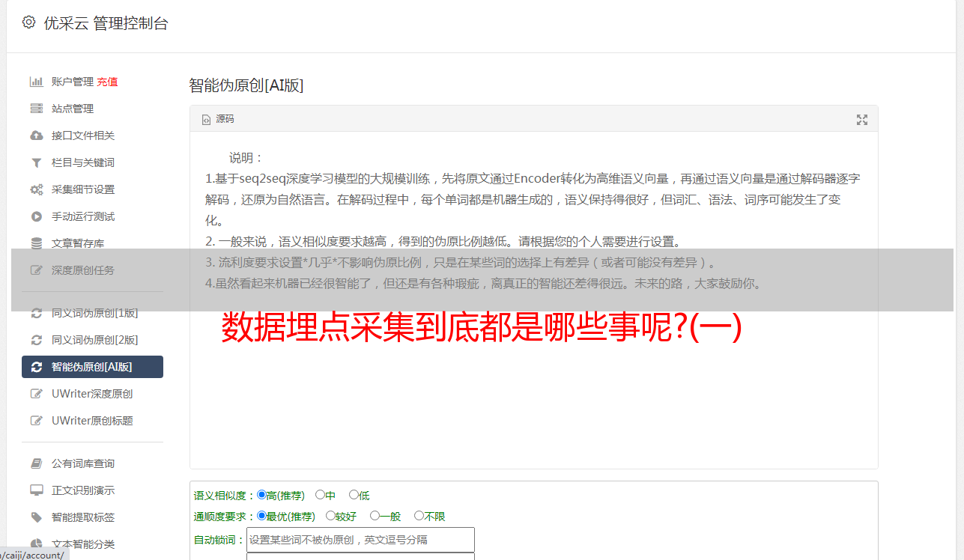
Task: Select 中 for 语义相似度
Action: click(320, 495)
